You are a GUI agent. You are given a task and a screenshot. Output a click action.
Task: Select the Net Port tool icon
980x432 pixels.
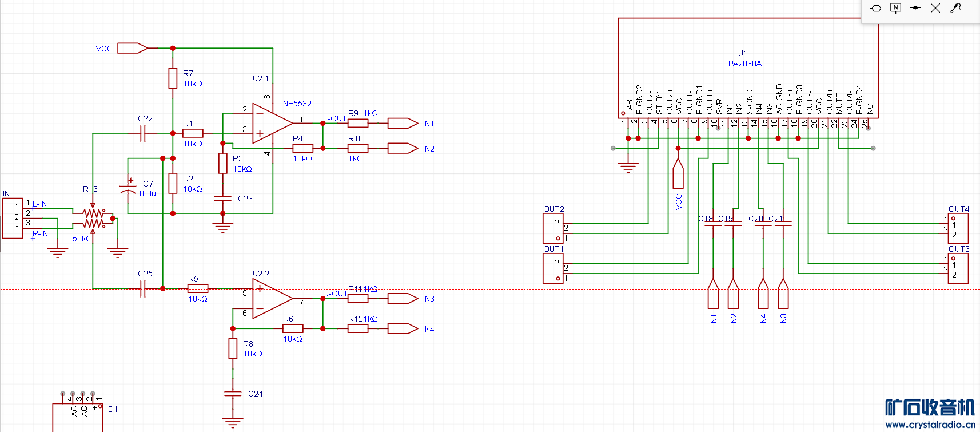[875, 8]
